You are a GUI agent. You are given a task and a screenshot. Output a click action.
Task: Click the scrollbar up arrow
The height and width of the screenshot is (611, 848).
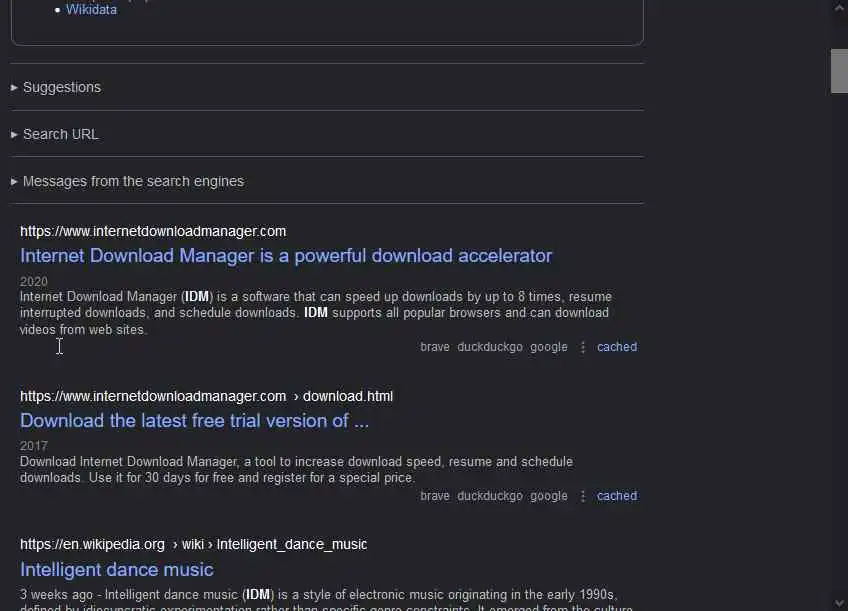coord(839,8)
